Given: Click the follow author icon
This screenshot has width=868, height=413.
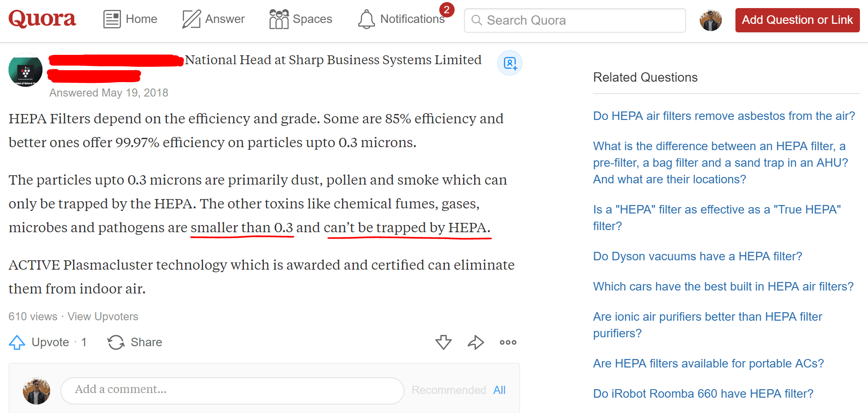Looking at the screenshot, I should click(509, 63).
